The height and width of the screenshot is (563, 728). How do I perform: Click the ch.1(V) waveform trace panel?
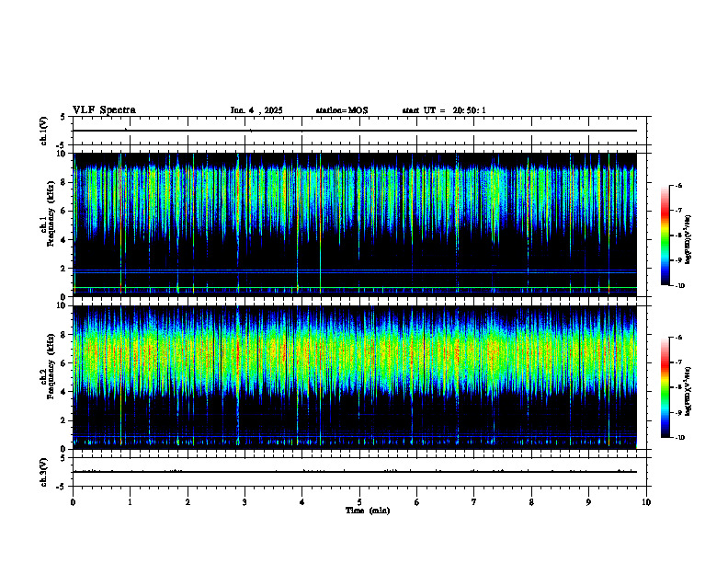click(359, 131)
